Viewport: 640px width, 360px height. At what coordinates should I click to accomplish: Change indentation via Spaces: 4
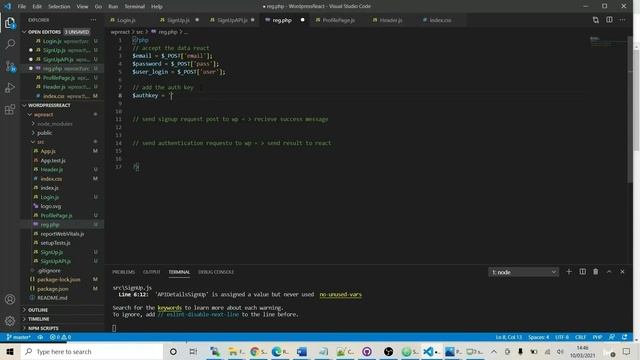coord(538,337)
